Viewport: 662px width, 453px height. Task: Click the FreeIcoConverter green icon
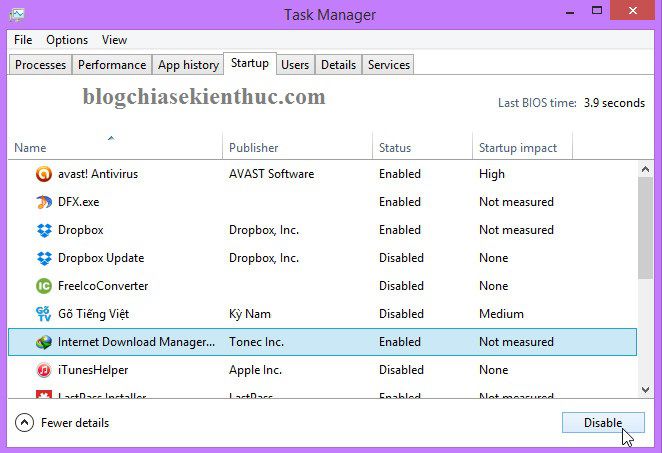click(x=43, y=286)
